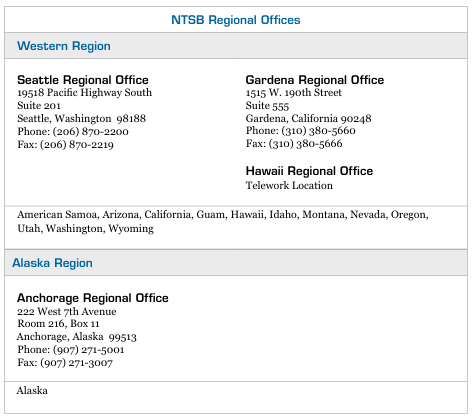Click the 19518 Pacific Highway South address

(85, 92)
